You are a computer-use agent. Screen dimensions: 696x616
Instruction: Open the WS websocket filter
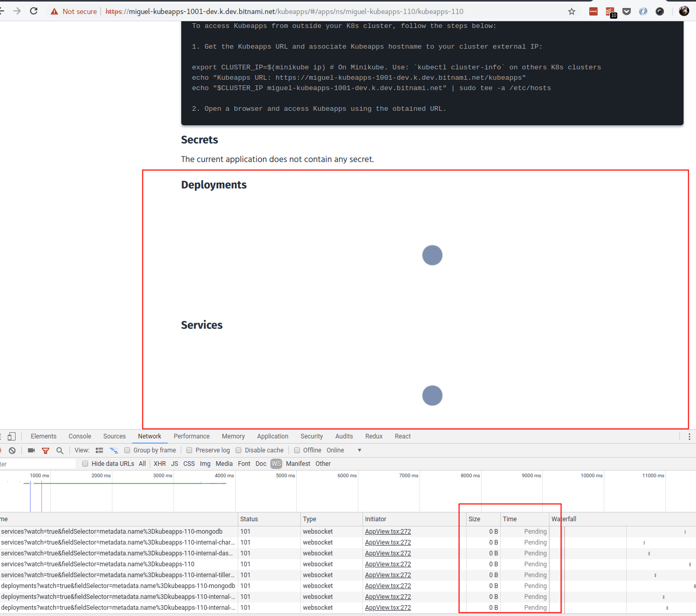click(x=276, y=463)
